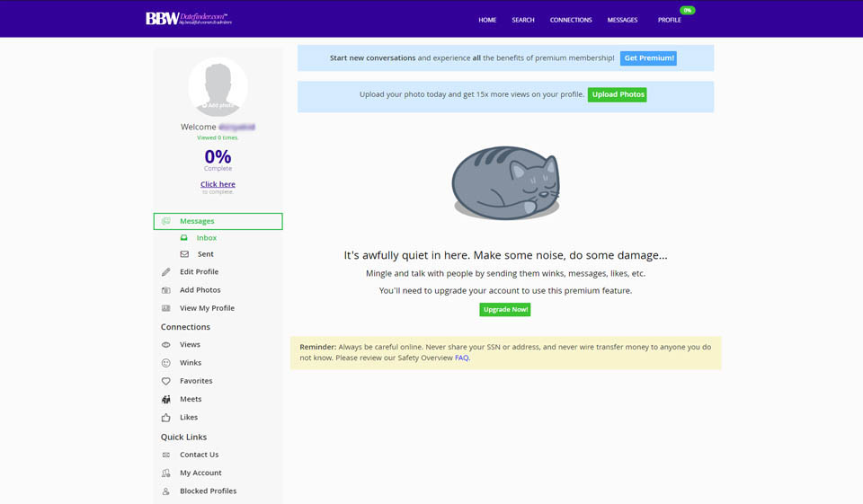Click the Meets people icon
Viewport: 863px width, 504px height.
coord(165,399)
